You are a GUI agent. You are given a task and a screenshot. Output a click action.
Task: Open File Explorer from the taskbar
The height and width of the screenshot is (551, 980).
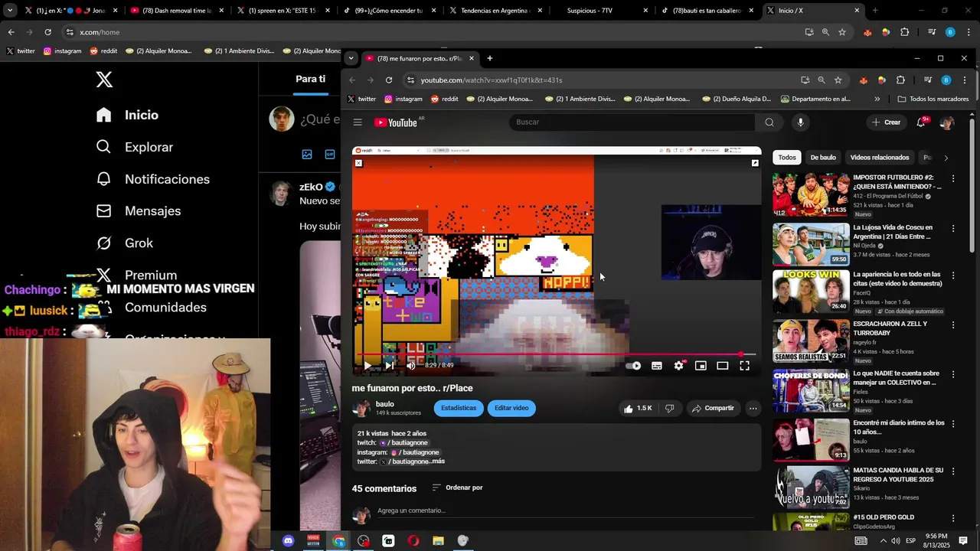click(438, 541)
